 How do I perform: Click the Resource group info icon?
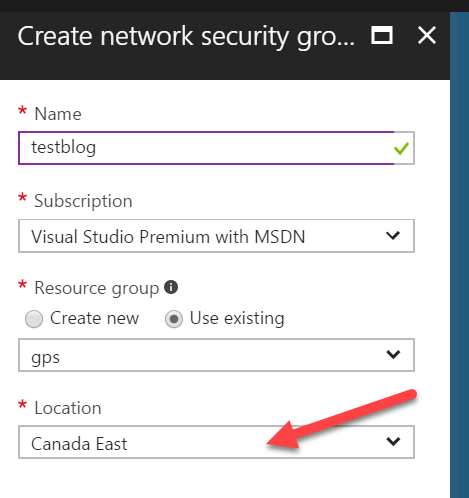pos(171,287)
